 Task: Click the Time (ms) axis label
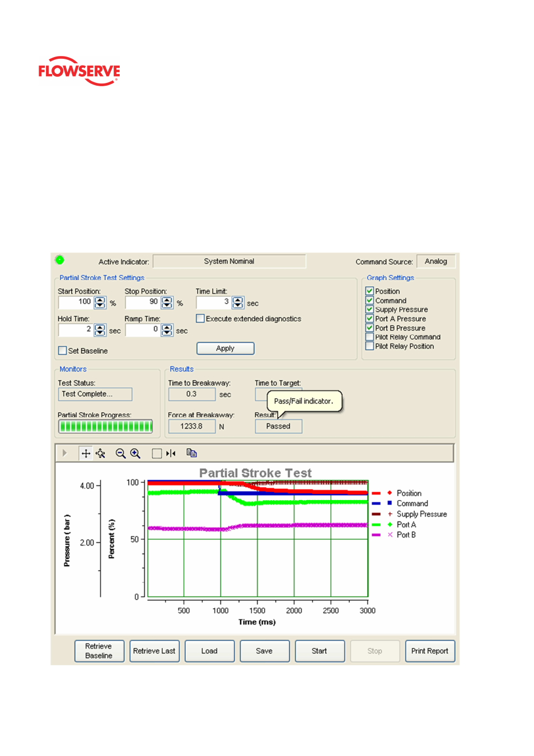257,622
